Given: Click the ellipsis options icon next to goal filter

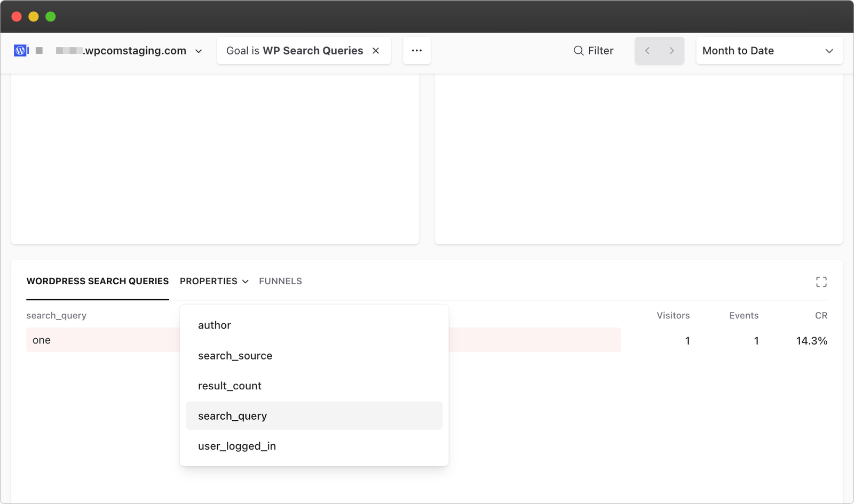Looking at the screenshot, I should tap(417, 50).
